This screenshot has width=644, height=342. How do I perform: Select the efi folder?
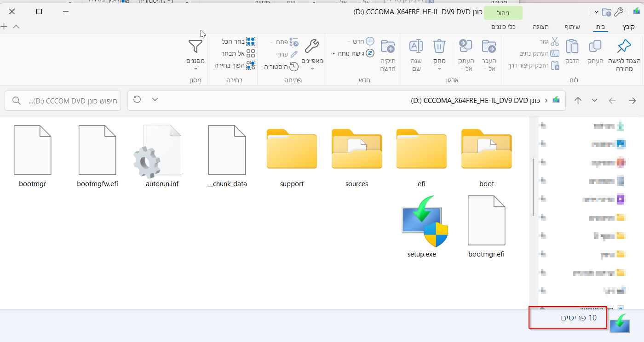pos(421,158)
